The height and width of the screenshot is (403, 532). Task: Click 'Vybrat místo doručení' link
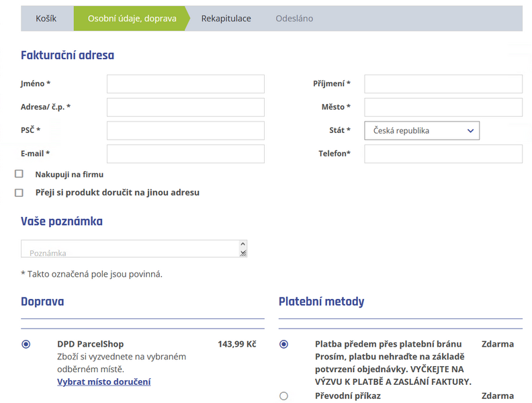click(103, 382)
